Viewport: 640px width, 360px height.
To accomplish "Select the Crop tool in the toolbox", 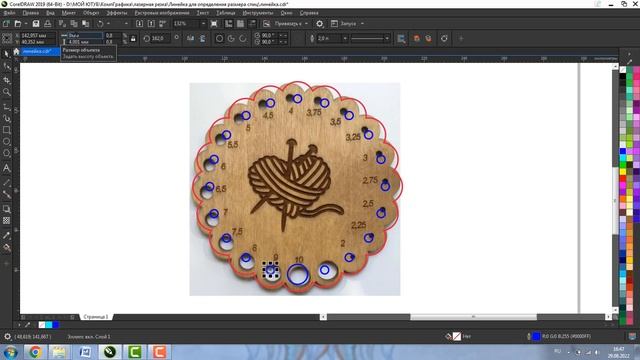I will pos(7,80).
